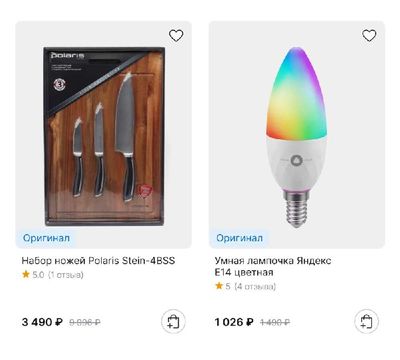Add Polaris knife set to favorites
Viewport: 400px width, 360px height.
176,35
